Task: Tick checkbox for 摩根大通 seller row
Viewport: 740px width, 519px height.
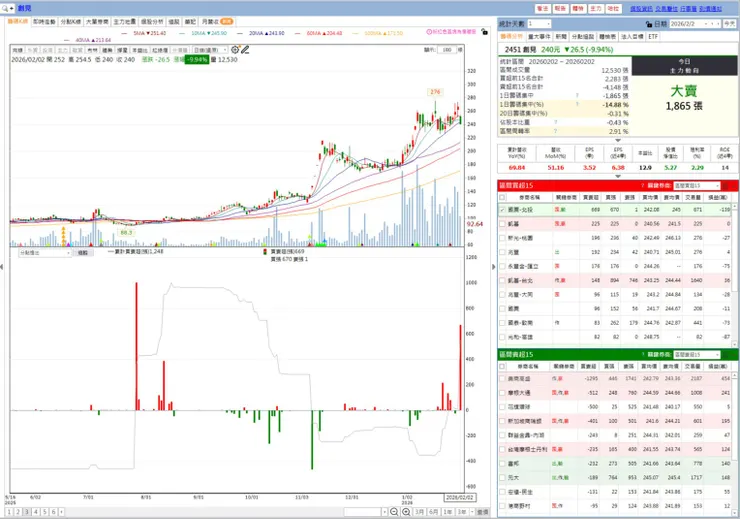Action: [x=502, y=393]
